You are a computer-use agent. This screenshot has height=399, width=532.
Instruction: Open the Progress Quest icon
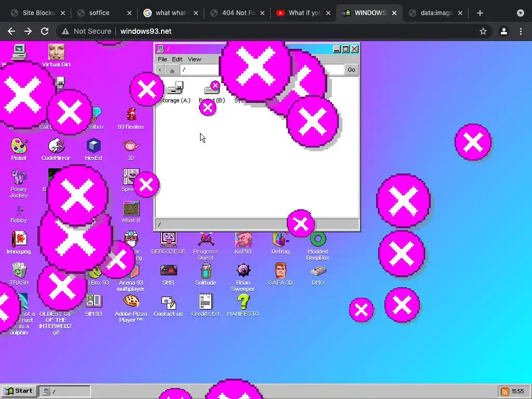206,246
